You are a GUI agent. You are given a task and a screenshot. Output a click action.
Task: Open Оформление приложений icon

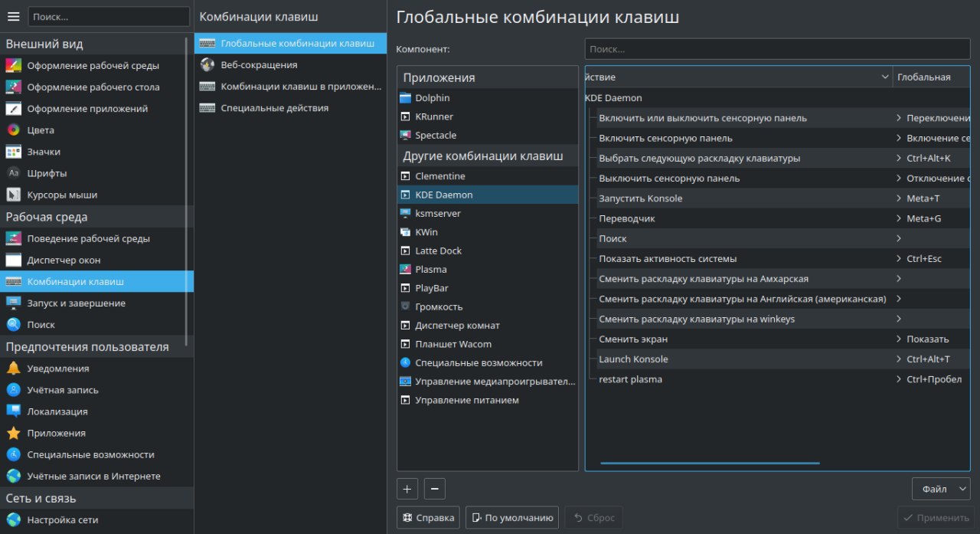click(x=13, y=108)
